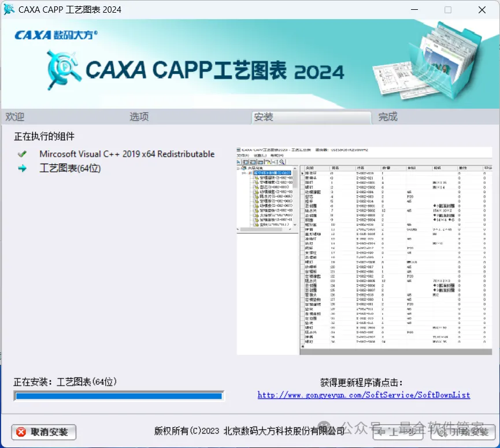Open the gongyeyun.com update download link
Image resolution: width=500 pixels, height=448 pixels.
[x=364, y=395]
